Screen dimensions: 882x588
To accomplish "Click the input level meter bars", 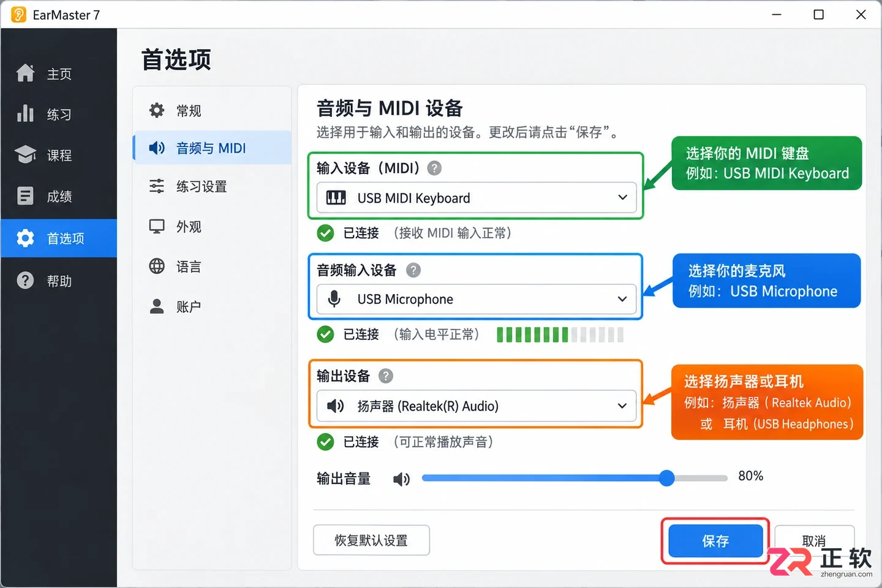I will 560,334.
